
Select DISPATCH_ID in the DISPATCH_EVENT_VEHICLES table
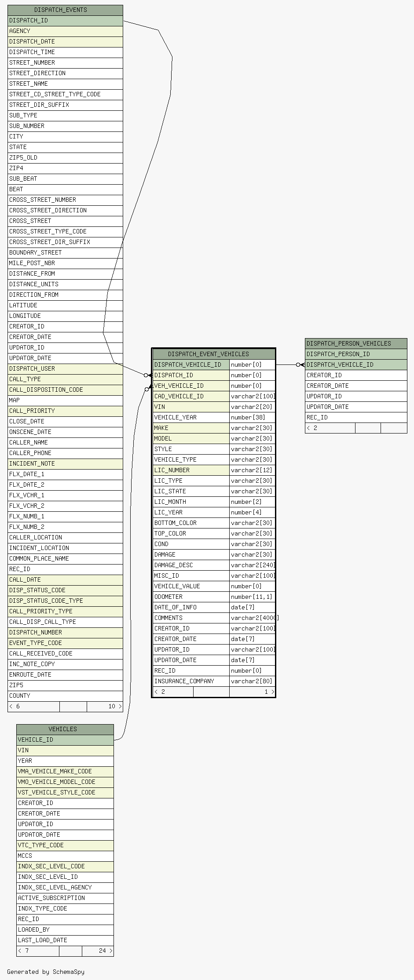pos(191,375)
